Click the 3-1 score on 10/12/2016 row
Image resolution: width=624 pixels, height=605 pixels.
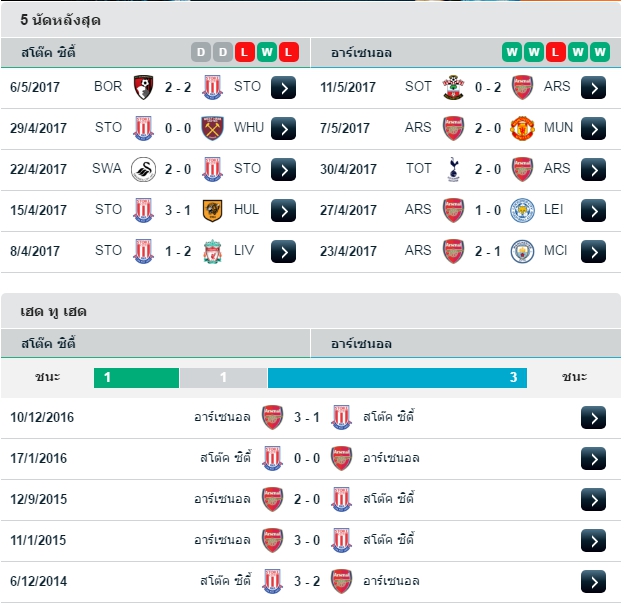tap(306, 417)
